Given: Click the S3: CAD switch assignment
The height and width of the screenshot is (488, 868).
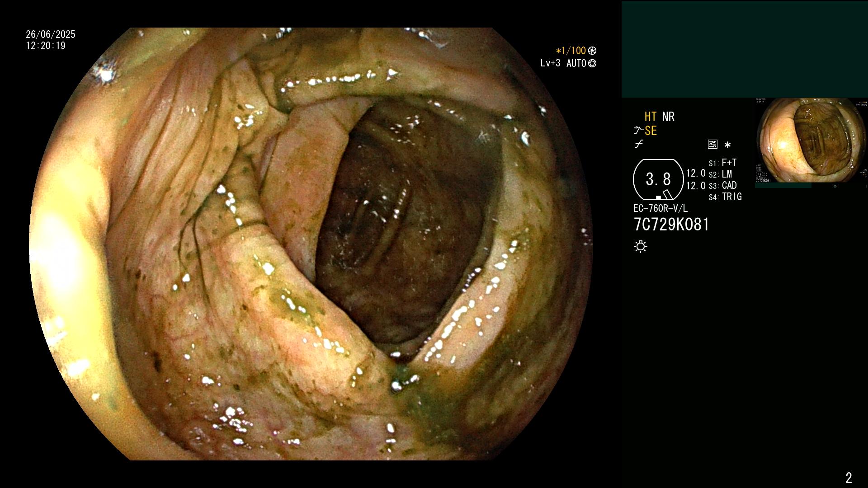Looking at the screenshot, I should (x=722, y=185).
